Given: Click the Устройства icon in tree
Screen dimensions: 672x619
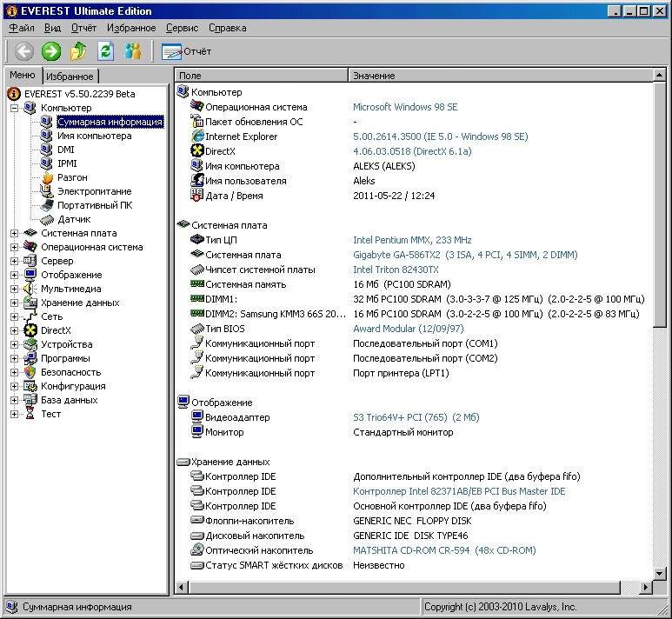Looking at the screenshot, I should [x=30, y=344].
